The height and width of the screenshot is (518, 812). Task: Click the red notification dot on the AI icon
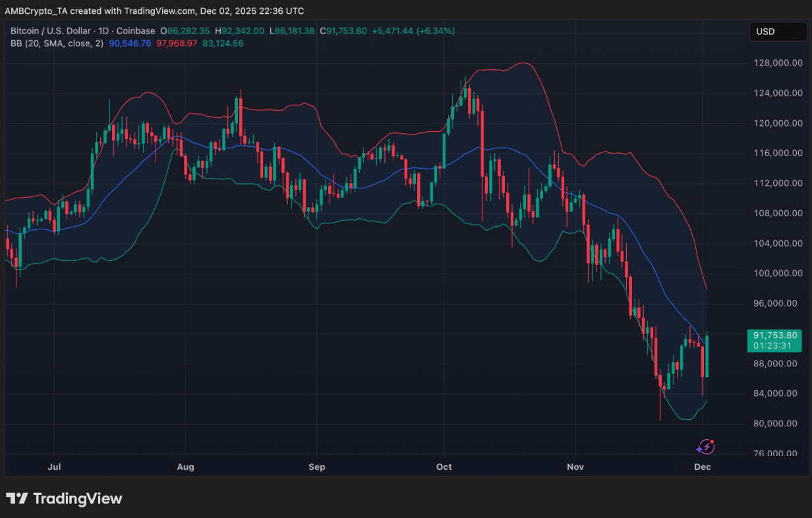pos(712,442)
